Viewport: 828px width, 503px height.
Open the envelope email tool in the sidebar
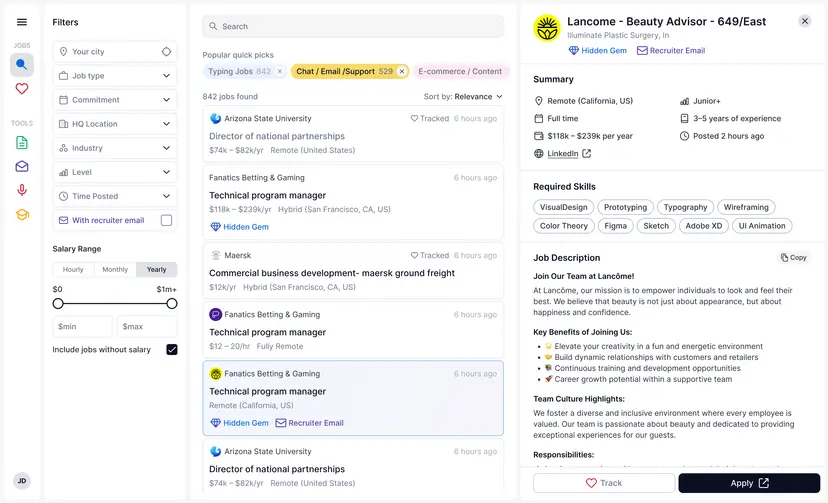click(22, 166)
